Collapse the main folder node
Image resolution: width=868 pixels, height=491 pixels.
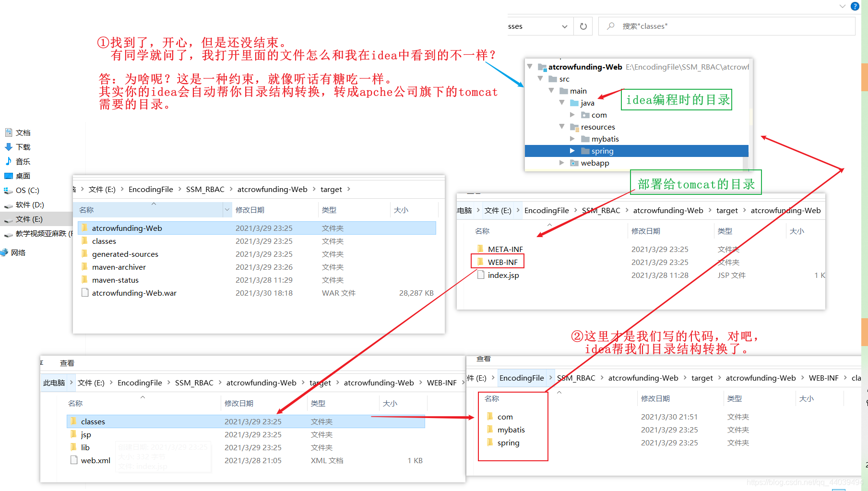tap(551, 91)
